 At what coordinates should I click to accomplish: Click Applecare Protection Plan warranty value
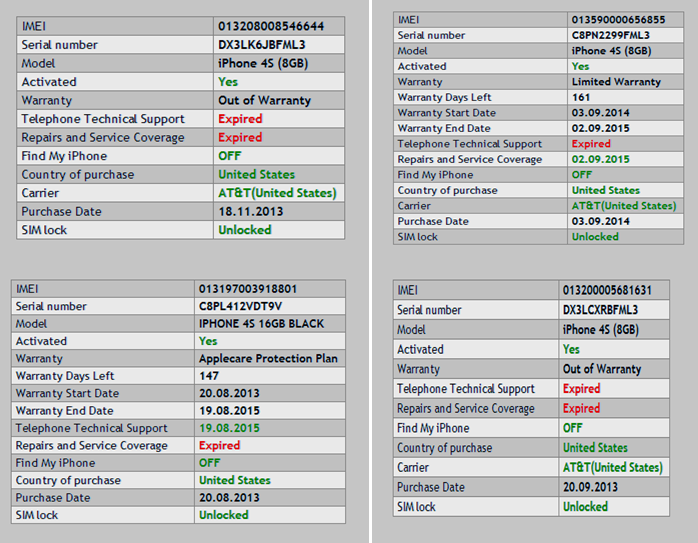point(268,358)
